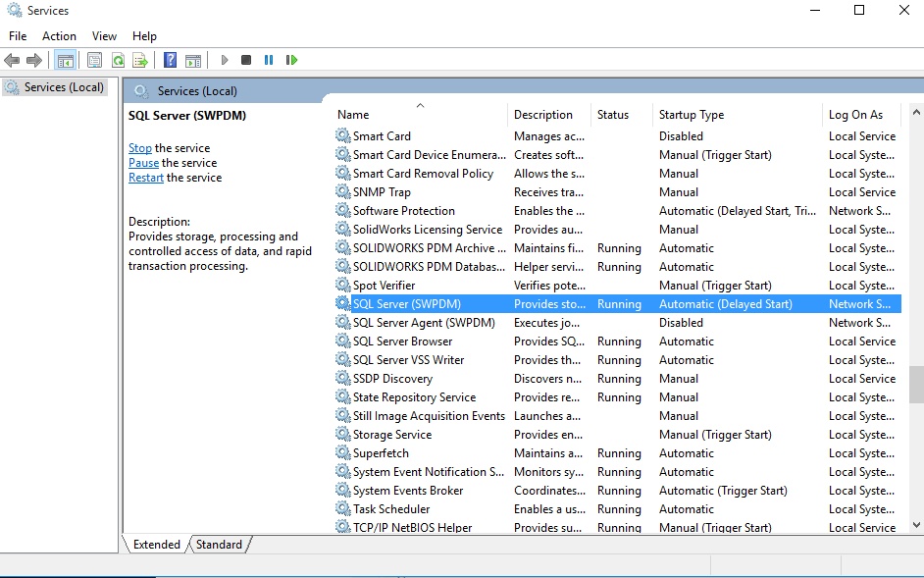Click gear icon beside Storage Service
This screenshot has width=924, height=578.
click(x=343, y=434)
